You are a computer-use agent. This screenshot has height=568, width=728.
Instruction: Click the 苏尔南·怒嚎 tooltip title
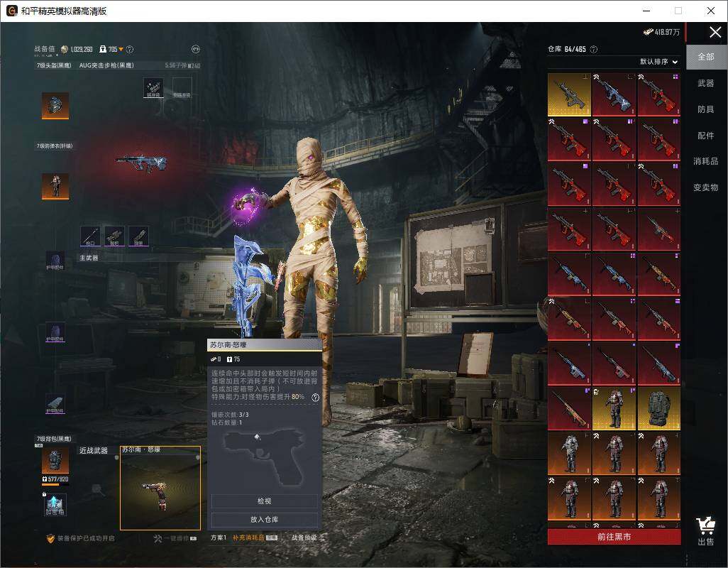click(x=228, y=345)
